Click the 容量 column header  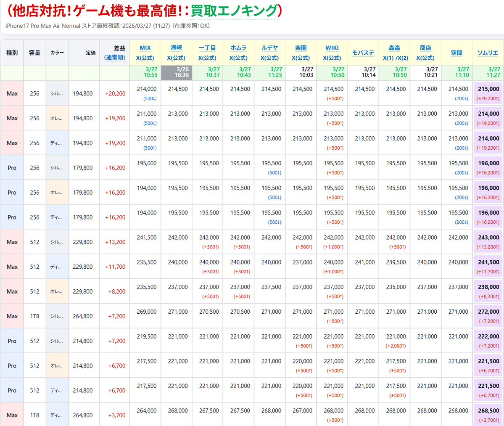coord(35,53)
